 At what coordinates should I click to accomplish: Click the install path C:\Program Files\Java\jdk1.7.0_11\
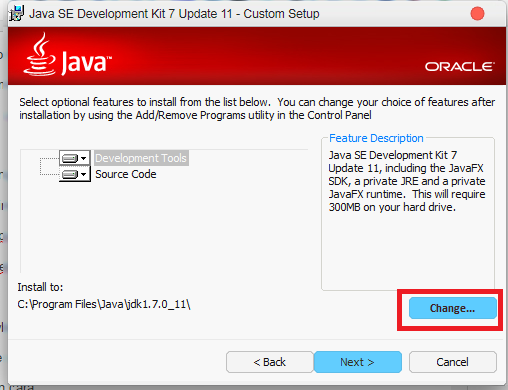(104, 304)
